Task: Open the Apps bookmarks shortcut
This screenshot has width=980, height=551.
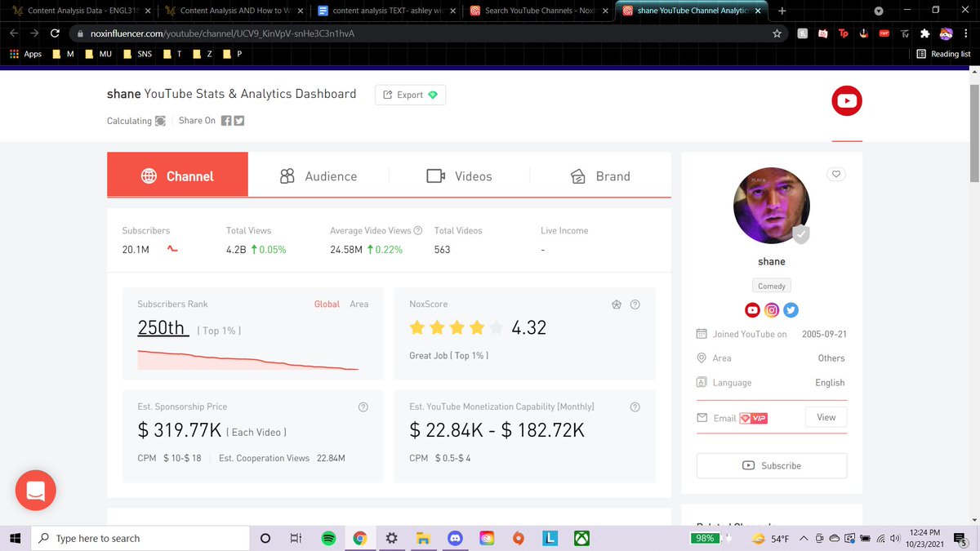Action: pos(25,54)
